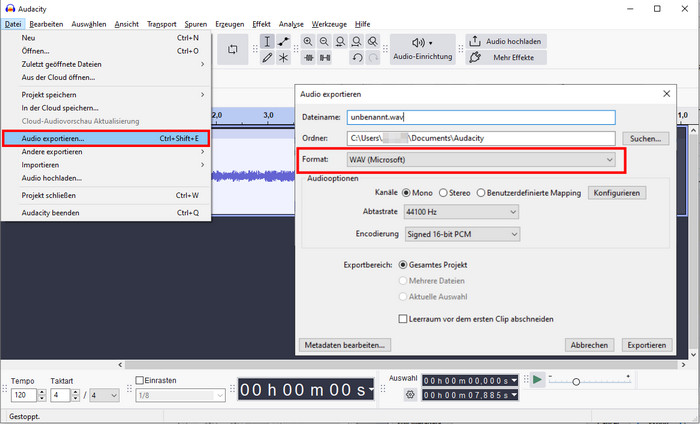Select Gesamtes Projekt export range
Viewport: 700px width, 424px height.
coord(403,265)
